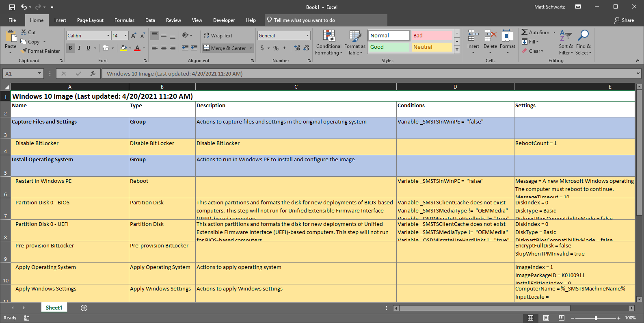Click the Save icon in quick access toolbar
Viewport: 644px width, 323px height.
12,7
